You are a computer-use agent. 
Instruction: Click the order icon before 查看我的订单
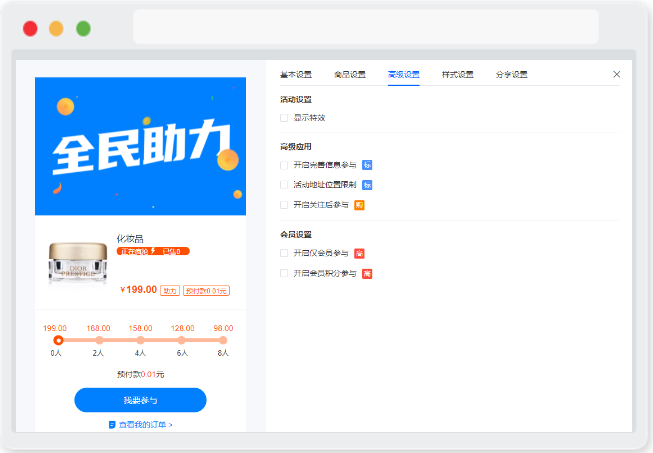112,425
